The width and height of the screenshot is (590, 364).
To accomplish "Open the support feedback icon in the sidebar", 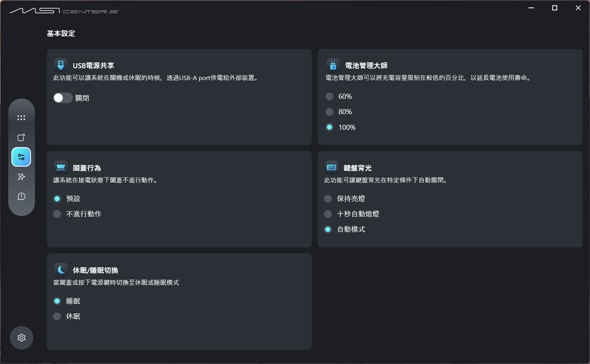I will [x=21, y=197].
